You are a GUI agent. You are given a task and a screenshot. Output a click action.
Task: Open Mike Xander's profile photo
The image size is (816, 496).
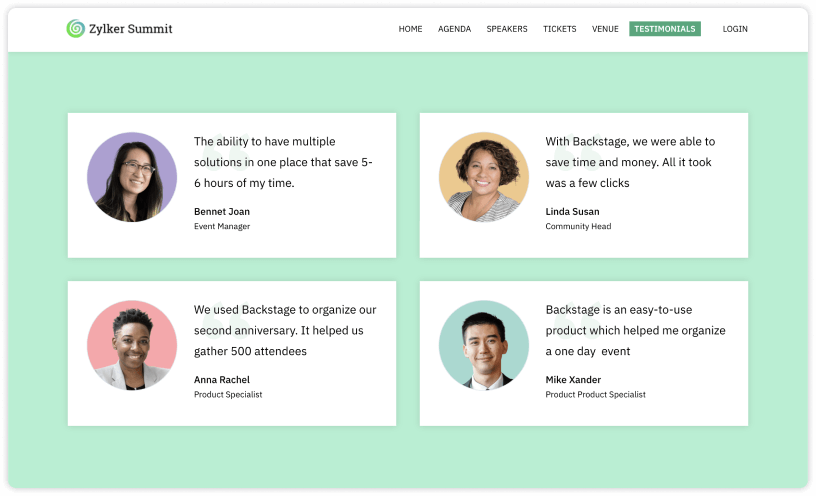tap(484, 345)
